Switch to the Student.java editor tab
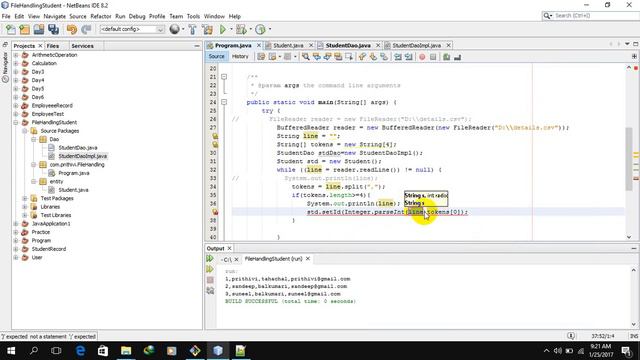Screen dimensions: 640x360 point(288,45)
